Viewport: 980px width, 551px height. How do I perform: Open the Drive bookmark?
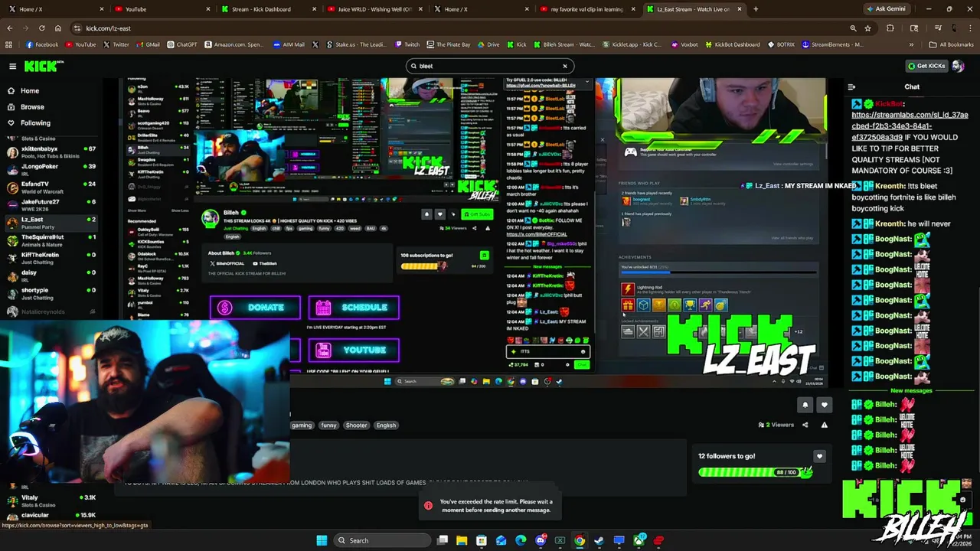pyautogui.click(x=488, y=44)
